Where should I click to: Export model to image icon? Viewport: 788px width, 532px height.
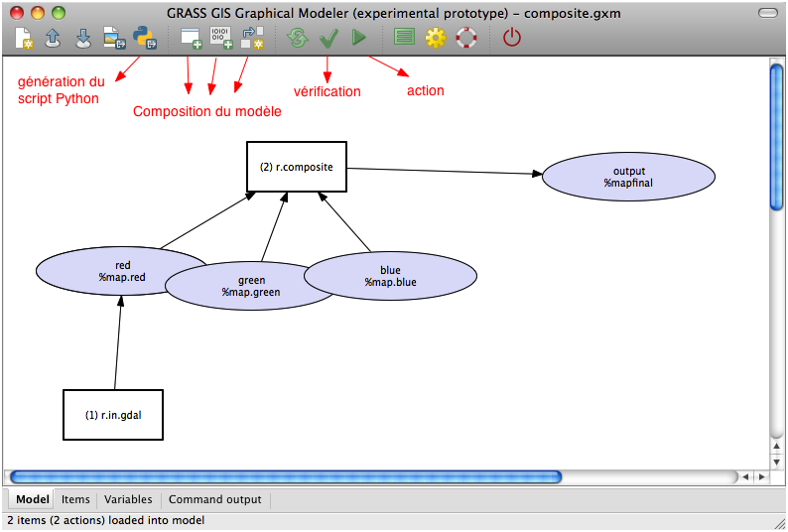click(114, 39)
